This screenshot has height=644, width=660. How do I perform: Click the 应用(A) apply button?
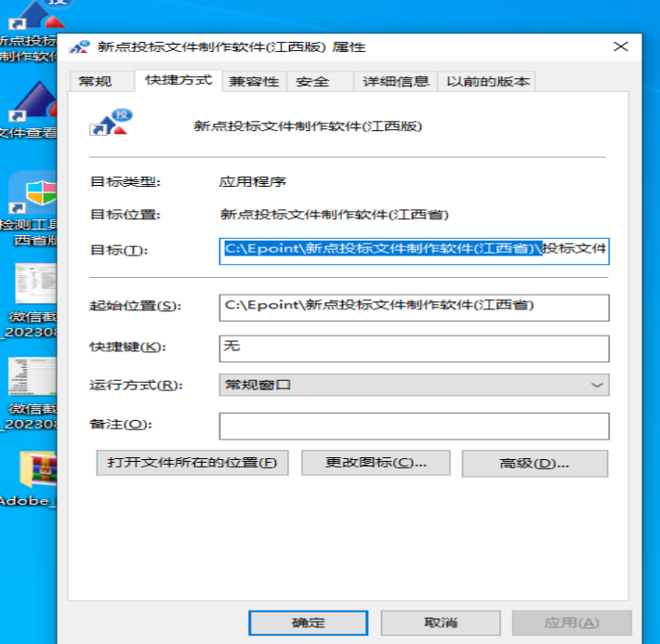(572, 623)
